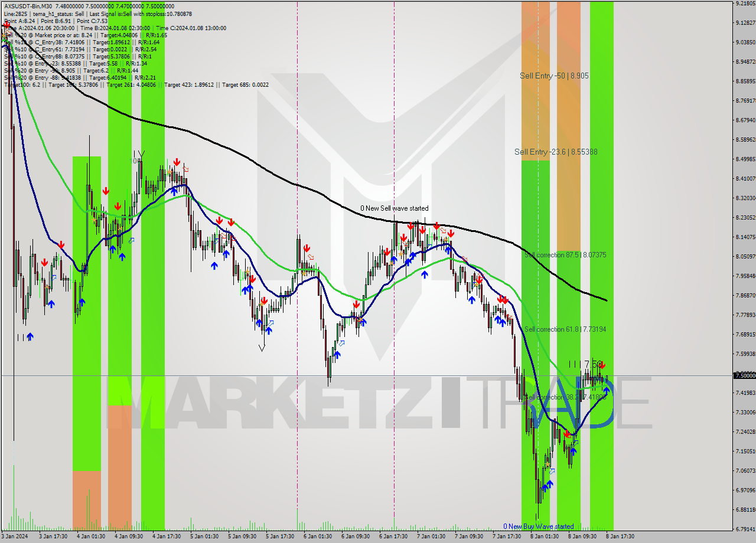The height and width of the screenshot is (543, 756).
Task: Click the '6 Jan 01:30' time axis label
Action: click(317, 537)
